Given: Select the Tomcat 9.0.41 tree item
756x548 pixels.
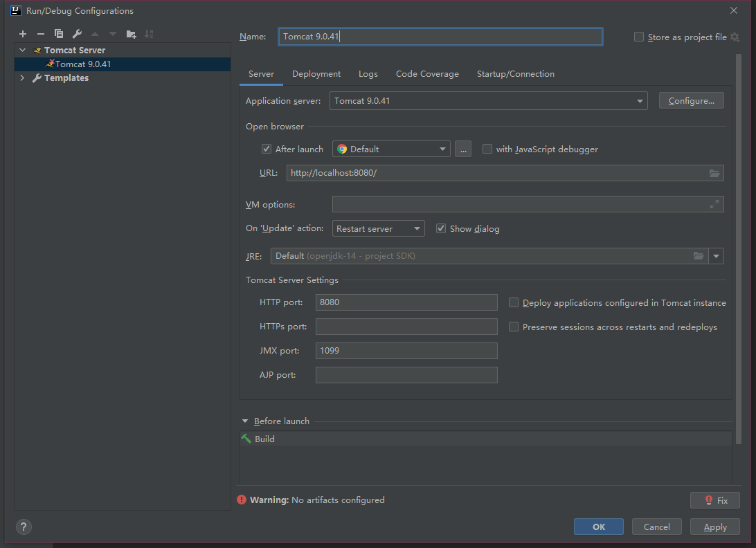Looking at the screenshot, I should (123, 64).
